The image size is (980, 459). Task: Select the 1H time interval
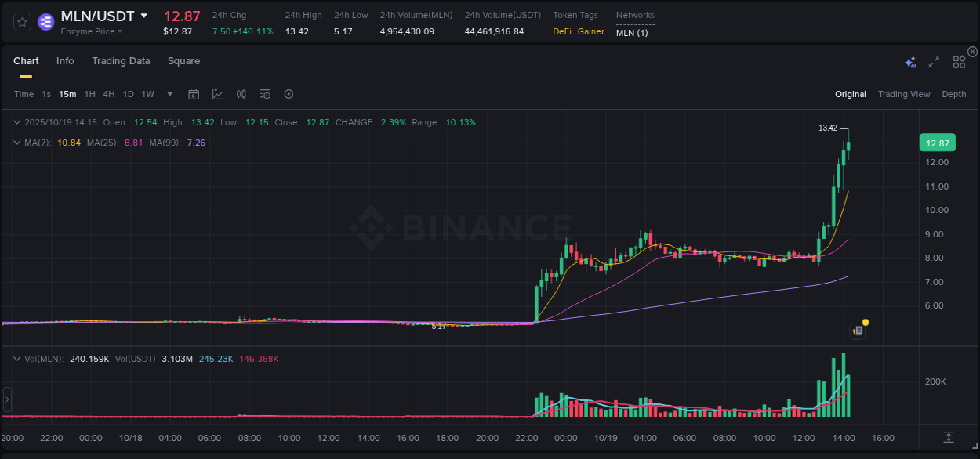90,93
